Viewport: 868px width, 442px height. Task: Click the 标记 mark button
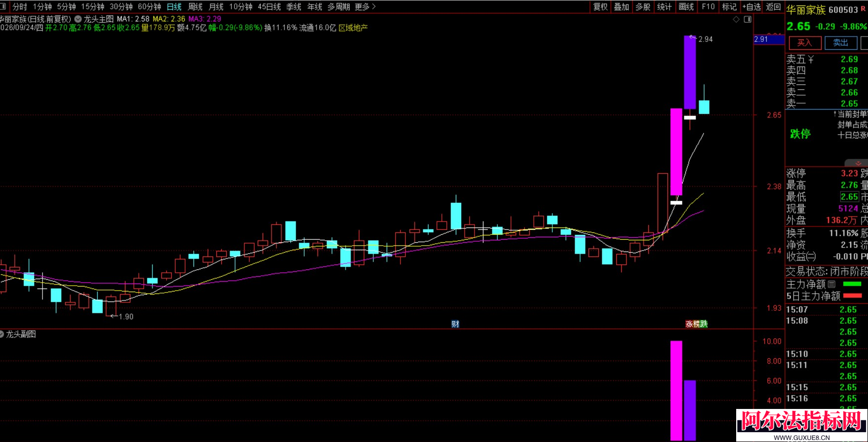click(729, 7)
